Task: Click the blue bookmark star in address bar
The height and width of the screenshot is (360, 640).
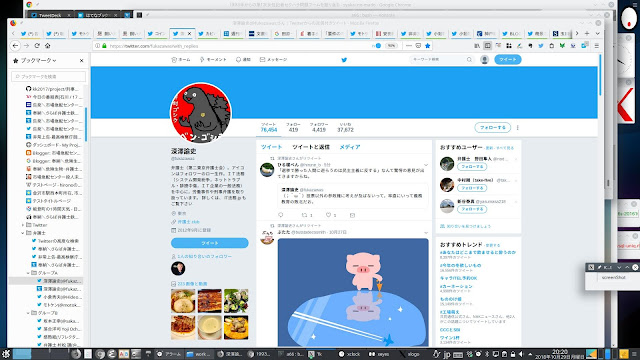Action: point(428,46)
